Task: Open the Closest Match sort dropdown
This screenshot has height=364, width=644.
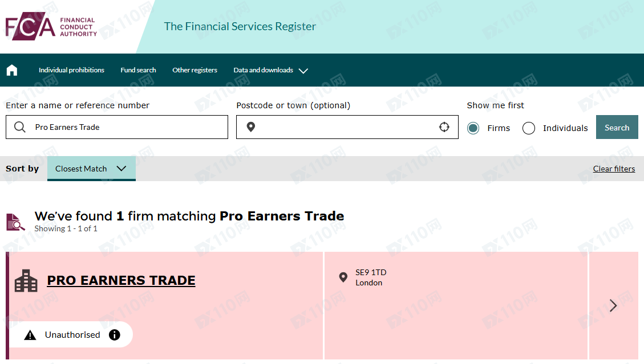Action: tap(91, 169)
